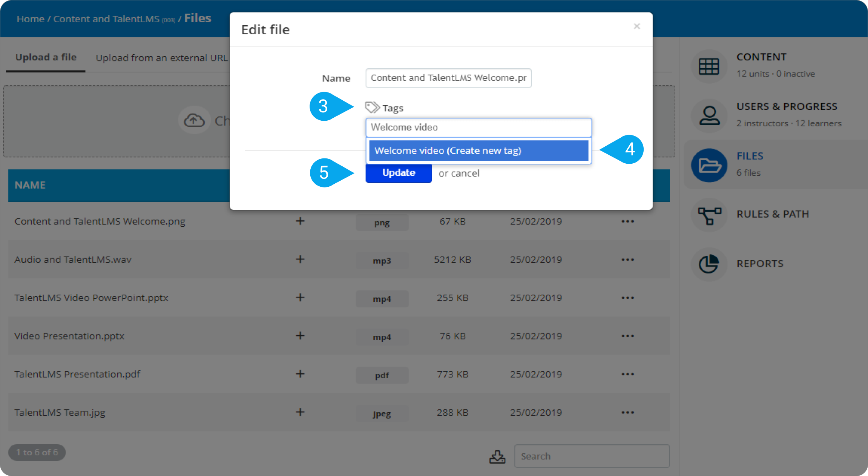
Task: Click the cloud upload icon
Action: coord(194,120)
